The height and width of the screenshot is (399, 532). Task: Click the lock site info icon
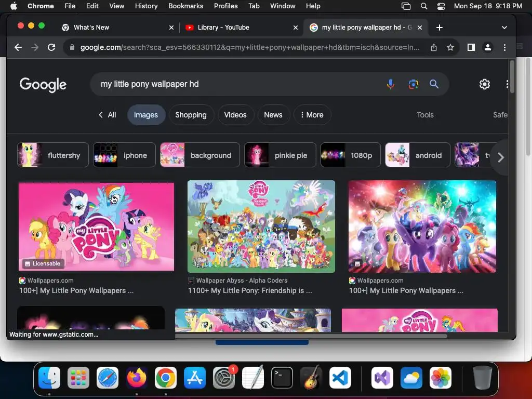tap(72, 47)
